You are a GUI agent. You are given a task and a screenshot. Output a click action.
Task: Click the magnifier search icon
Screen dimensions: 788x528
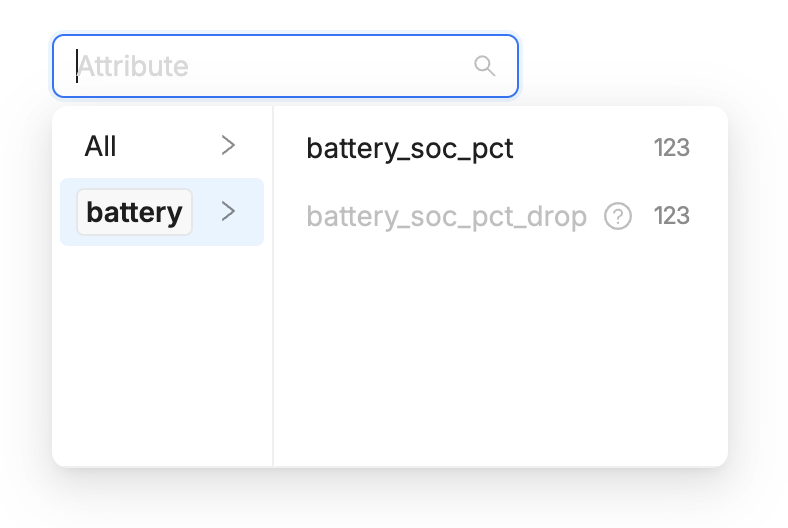point(484,66)
